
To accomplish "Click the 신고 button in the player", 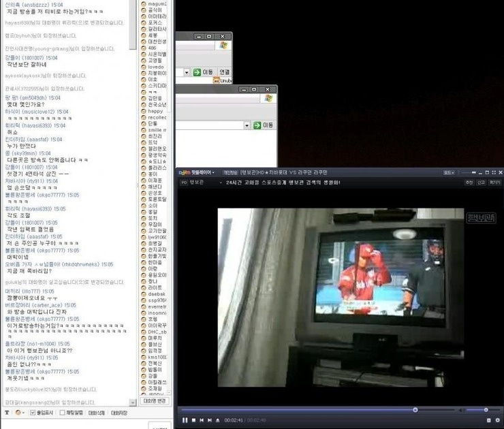I will click(x=481, y=182).
